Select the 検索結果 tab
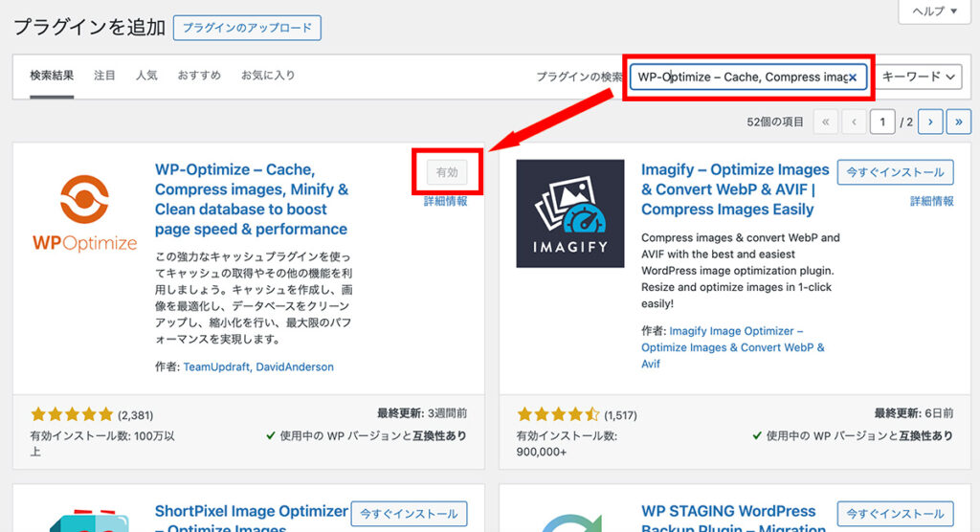 [x=52, y=76]
